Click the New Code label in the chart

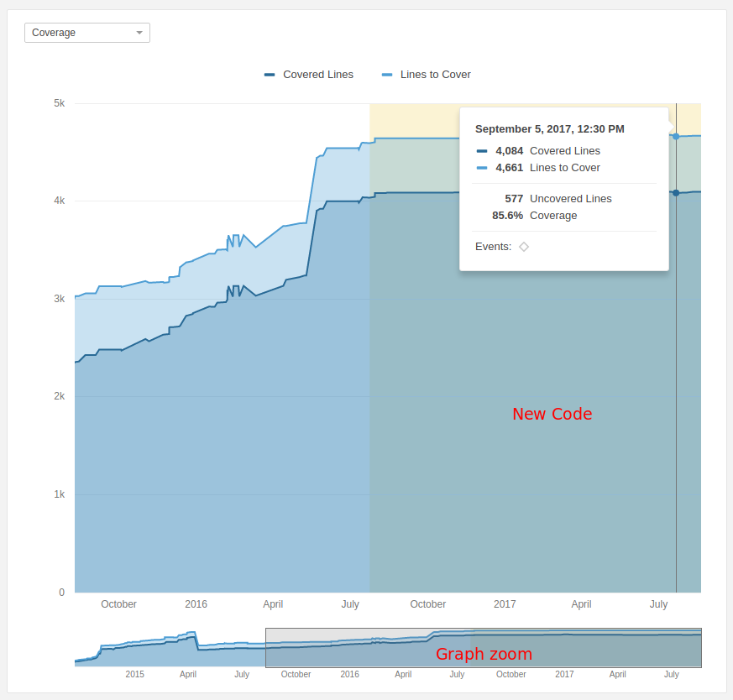pyautogui.click(x=552, y=414)
